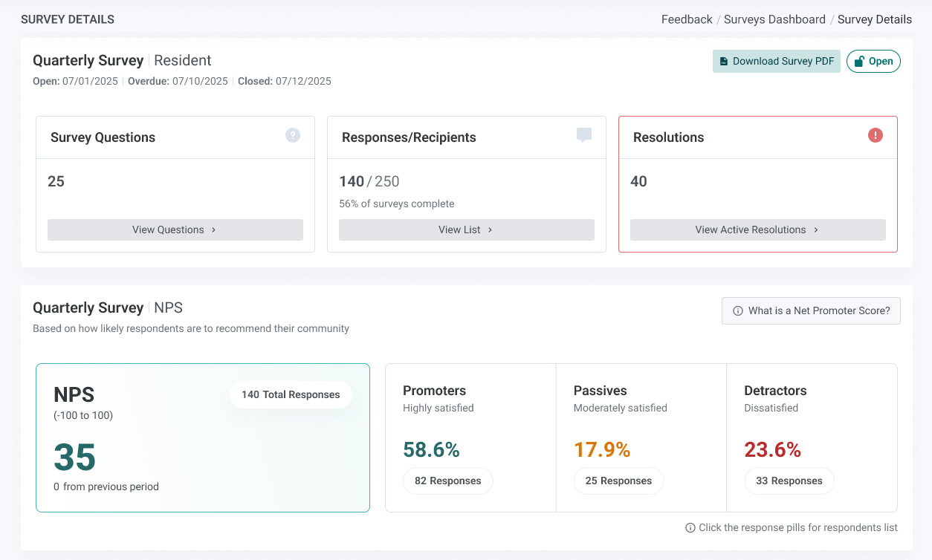Click the 140 Total Responses pill
Screen dimensions: 932x560
(291, 395)
